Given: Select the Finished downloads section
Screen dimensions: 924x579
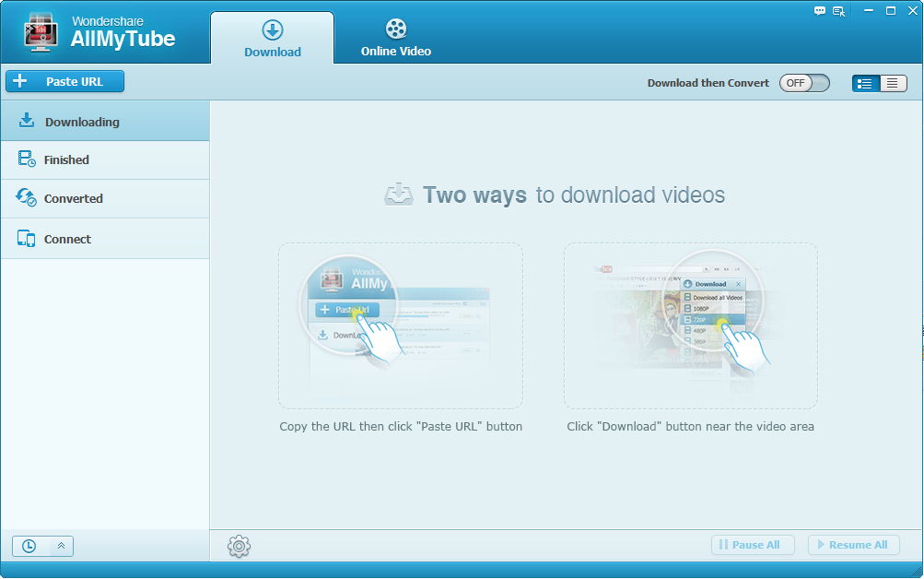Looking at the screenshot, I should (x=65, y=160).
